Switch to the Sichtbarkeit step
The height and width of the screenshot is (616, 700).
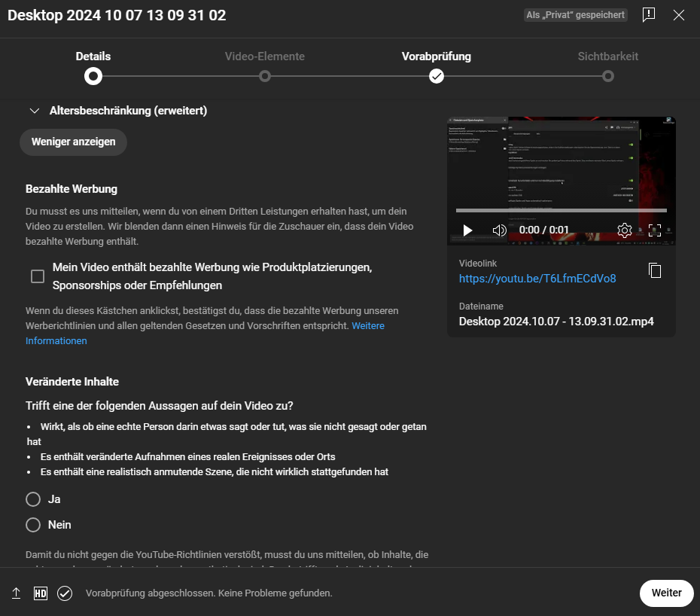pos(608,75)
